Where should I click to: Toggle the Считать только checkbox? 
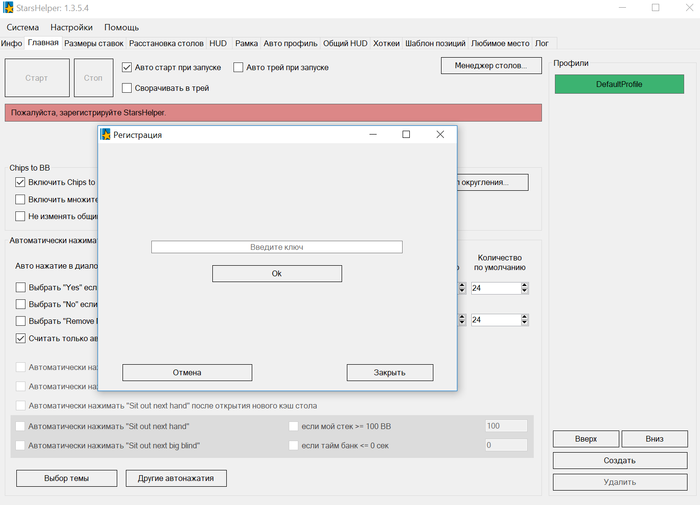pyautogui.click(x=21, y=338)
